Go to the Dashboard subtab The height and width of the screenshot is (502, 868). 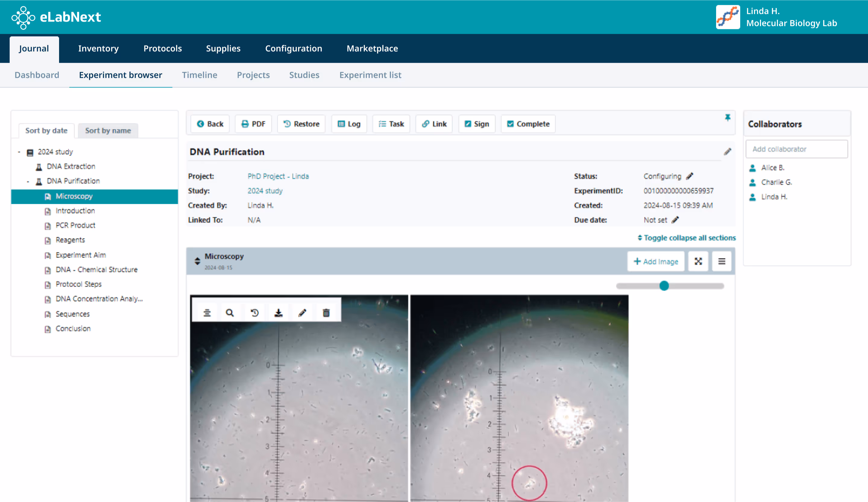(x=37, y=75)
